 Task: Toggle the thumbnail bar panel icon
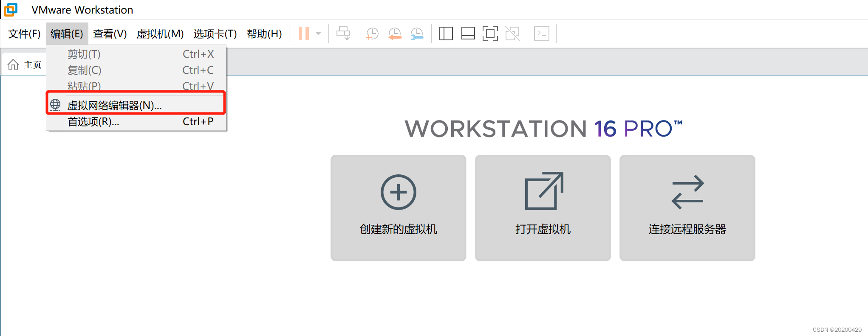click(x=468, y=34)
